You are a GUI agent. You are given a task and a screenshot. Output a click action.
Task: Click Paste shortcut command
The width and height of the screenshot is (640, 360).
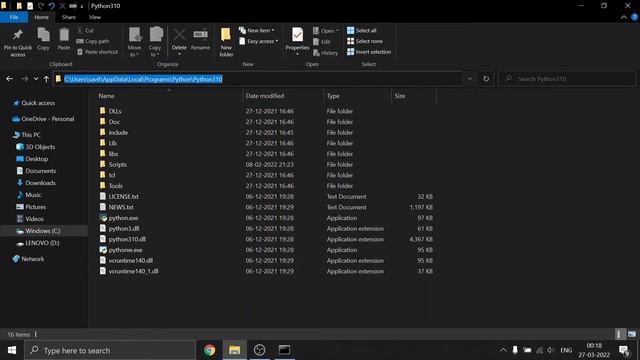coord(98,52)
